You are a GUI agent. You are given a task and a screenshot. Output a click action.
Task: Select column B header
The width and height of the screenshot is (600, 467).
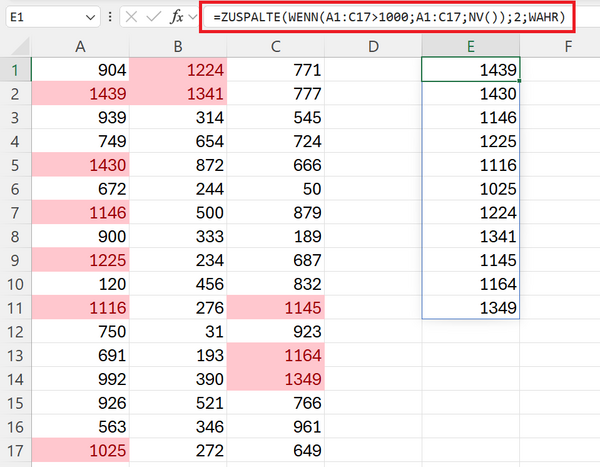[178, 46]
